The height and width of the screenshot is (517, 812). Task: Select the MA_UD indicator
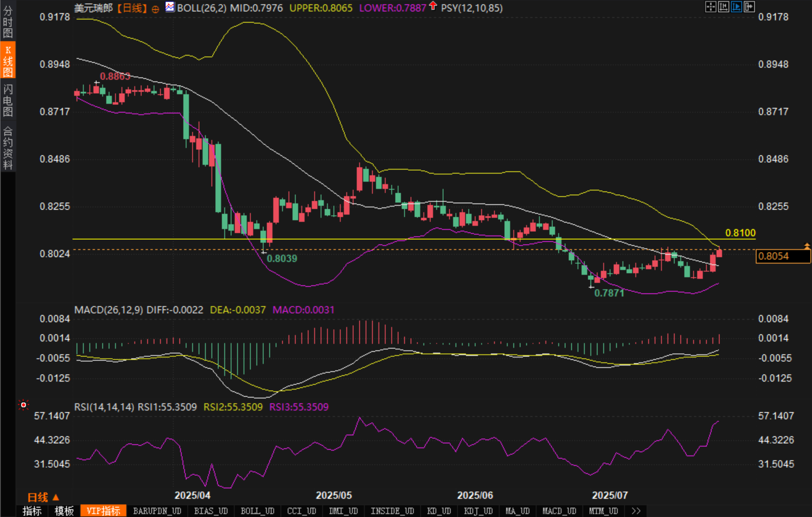[518, 511]
